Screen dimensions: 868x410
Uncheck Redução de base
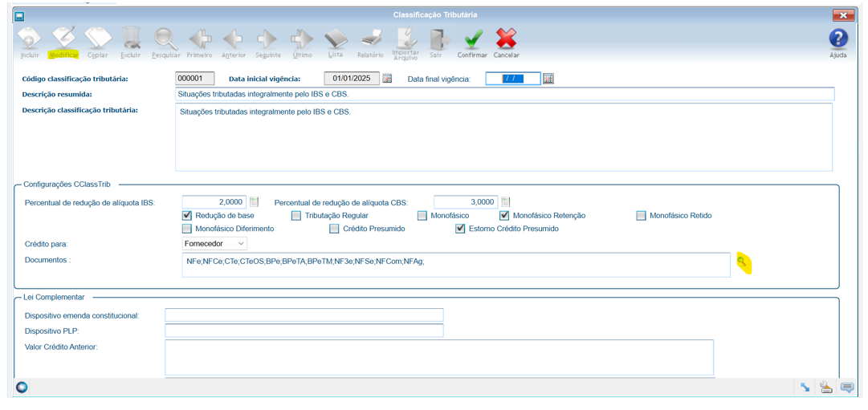[186, 215]
